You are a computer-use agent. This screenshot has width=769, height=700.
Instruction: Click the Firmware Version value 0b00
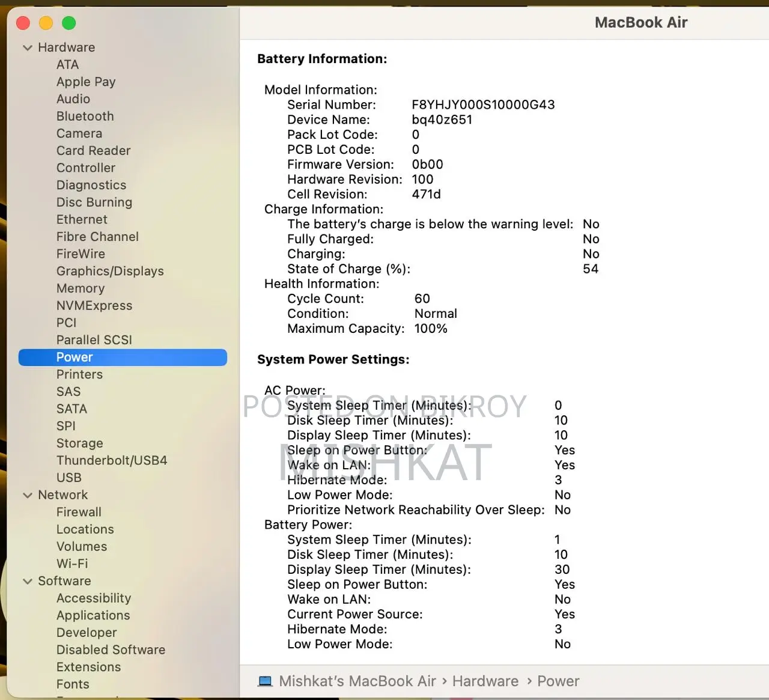point(427,165)
